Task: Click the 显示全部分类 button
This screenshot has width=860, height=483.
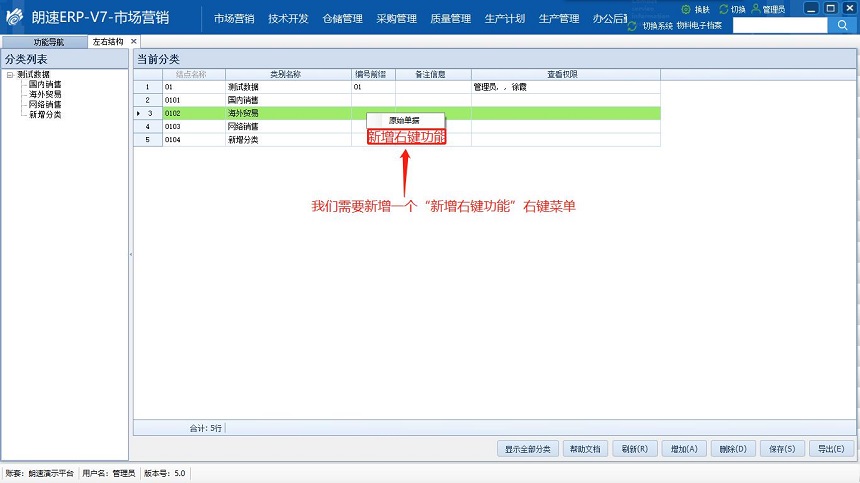Action: [x=527, y=449]
